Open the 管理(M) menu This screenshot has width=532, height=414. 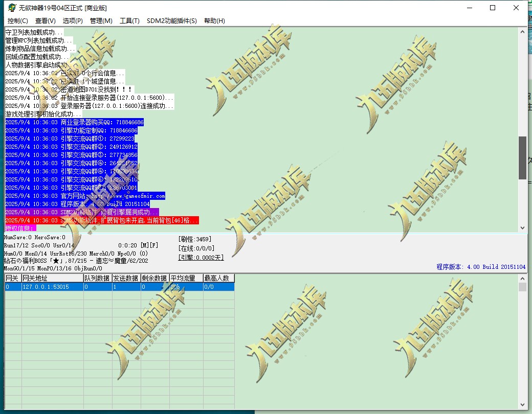click(101, 20)
